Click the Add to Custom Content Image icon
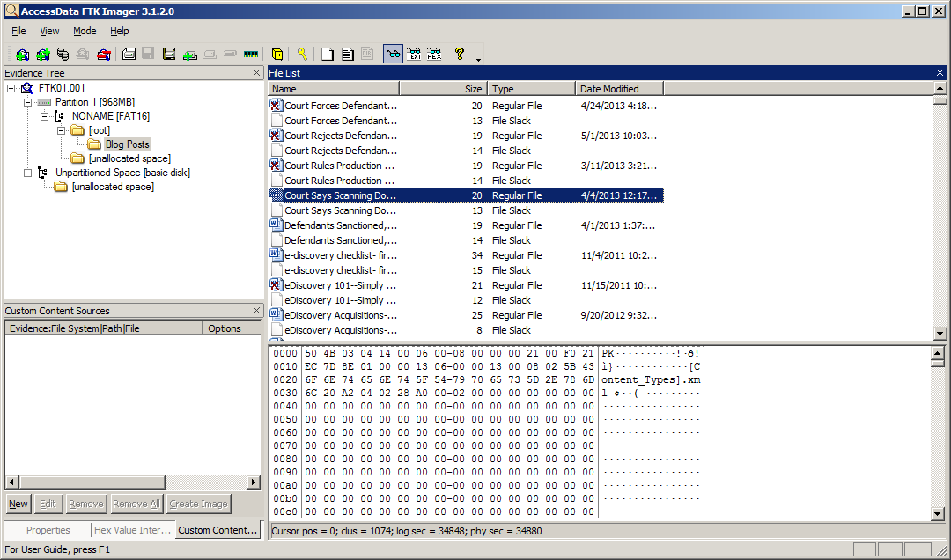 coord(190,54)
